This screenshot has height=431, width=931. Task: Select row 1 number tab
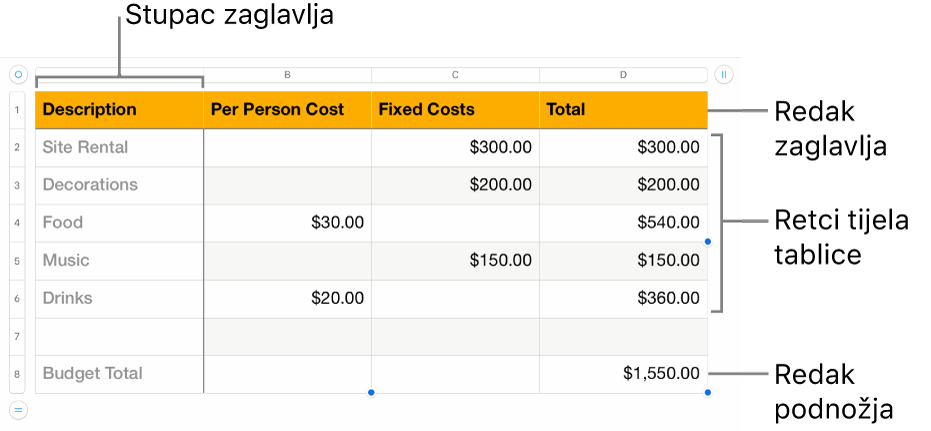point(19,110)
